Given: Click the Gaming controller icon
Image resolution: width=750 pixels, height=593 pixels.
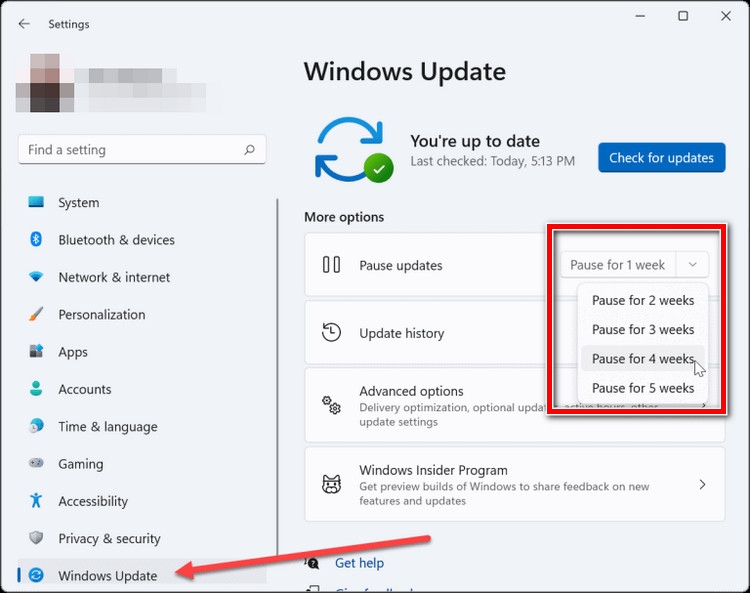Looking at the screenshot, I should pyautogui.click(x=36, y=463).
